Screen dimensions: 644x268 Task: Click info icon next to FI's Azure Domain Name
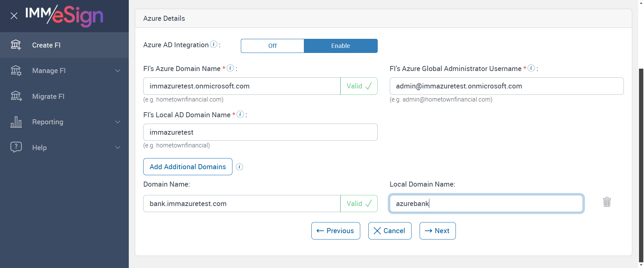230,68
